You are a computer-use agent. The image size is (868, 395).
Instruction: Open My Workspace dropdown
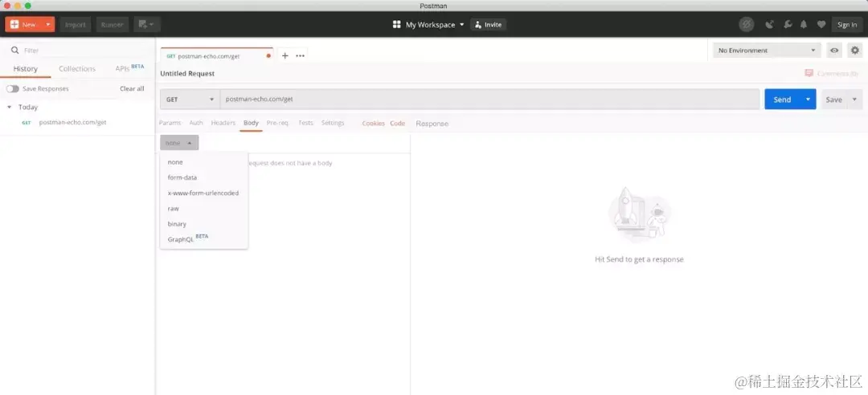pos(435,24)
